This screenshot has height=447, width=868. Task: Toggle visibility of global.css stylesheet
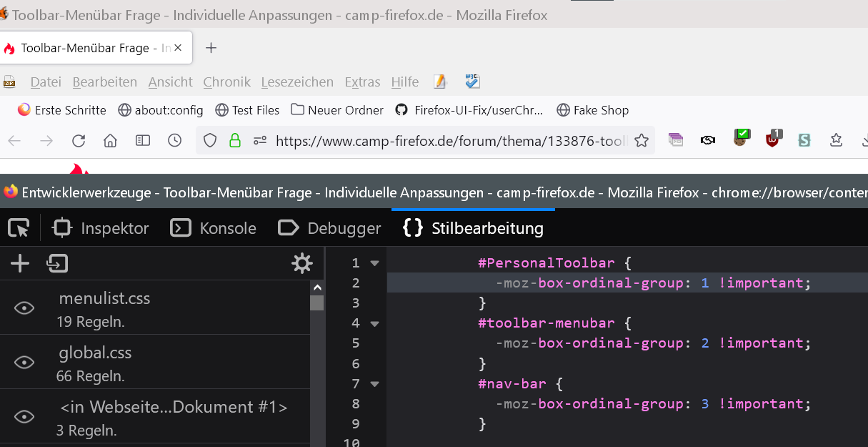(x=24, y=363)
